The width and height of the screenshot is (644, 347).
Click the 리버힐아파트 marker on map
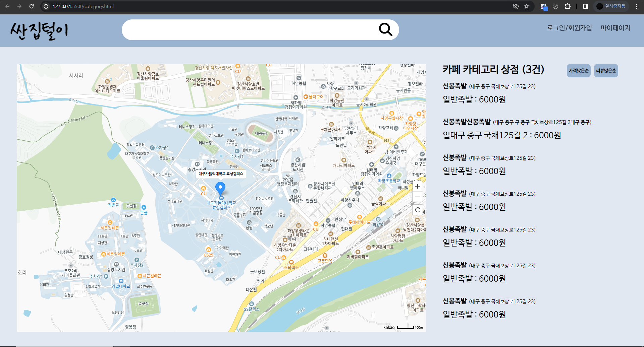coord(358,252)
